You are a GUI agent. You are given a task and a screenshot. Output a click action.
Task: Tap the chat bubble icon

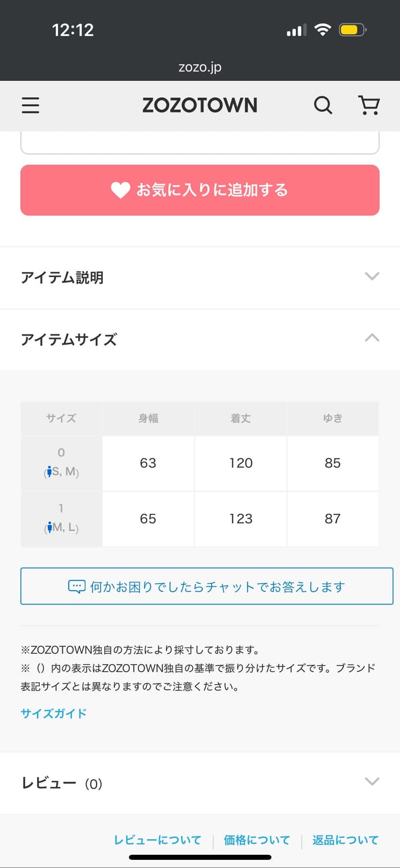77,587
